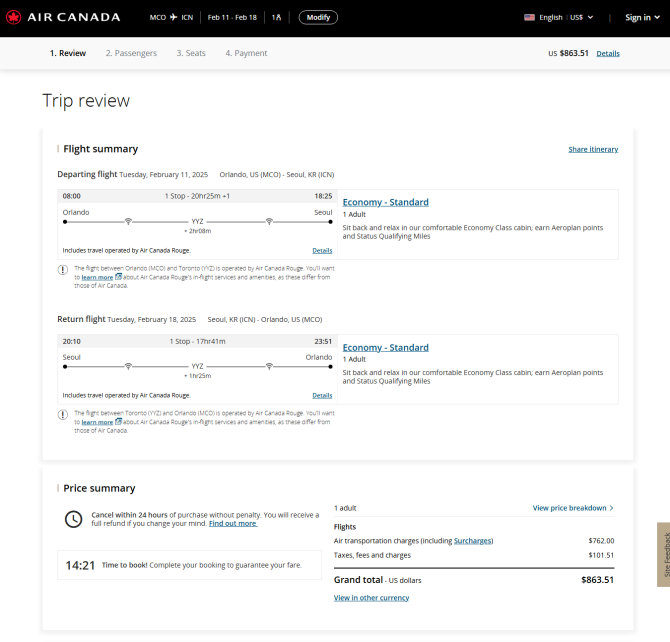Go to the 3. Seats step

click(191, 53)
